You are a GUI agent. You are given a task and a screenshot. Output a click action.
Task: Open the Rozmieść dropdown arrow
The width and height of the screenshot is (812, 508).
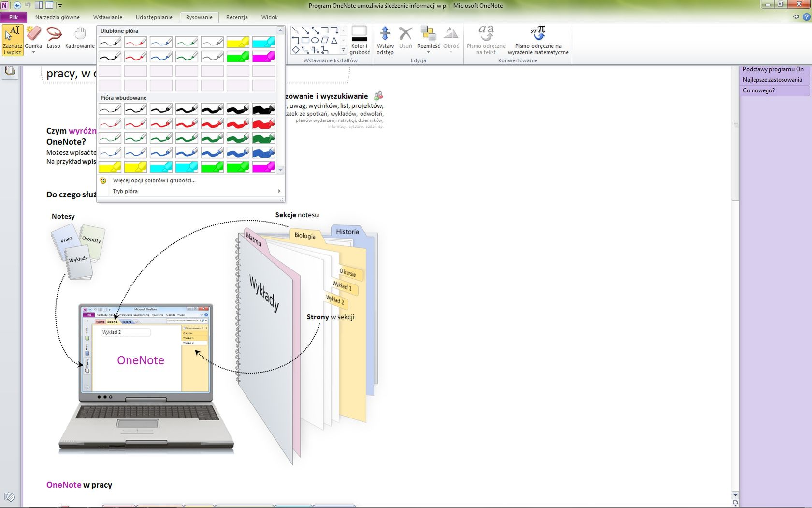coord(428,52)
